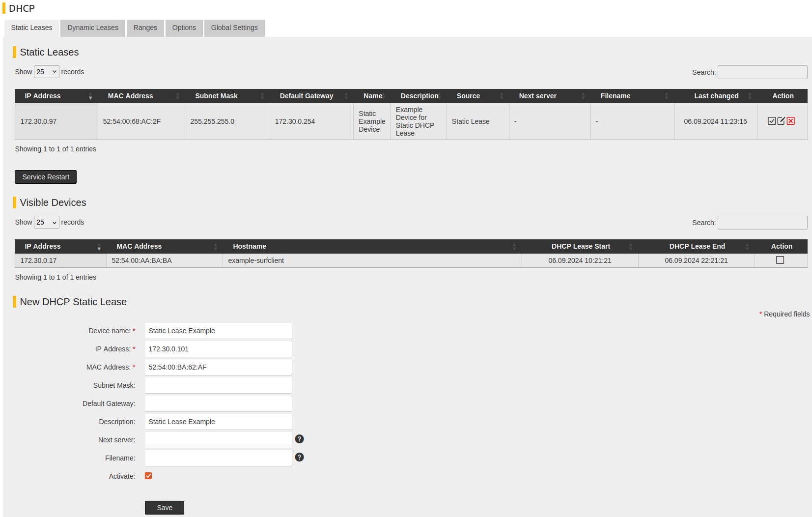Viewport: 812px width, 517px height.
Task: Open Visible Devices records-per-page dropdown
Action: (47, 222)
